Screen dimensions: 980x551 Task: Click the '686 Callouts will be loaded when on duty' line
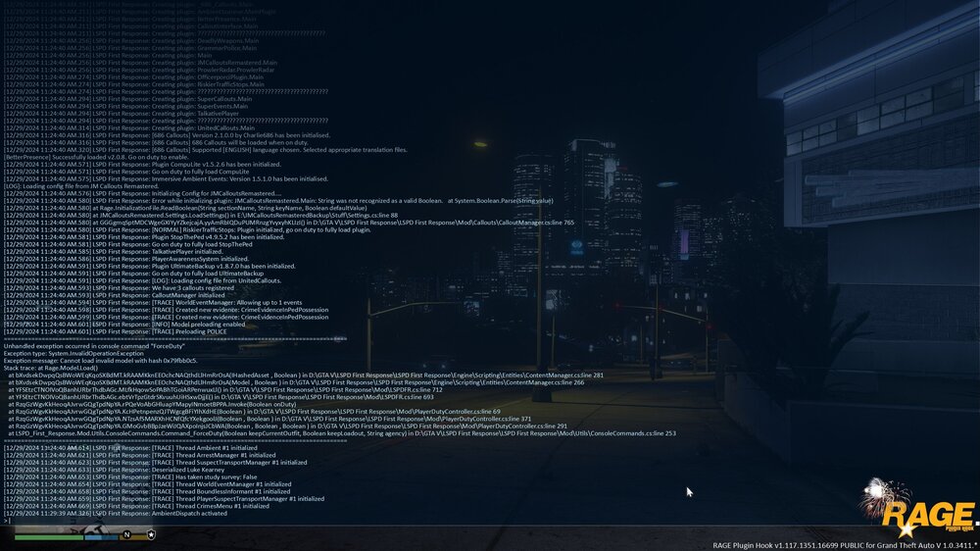pyautogui.click(x=157, y=142)
